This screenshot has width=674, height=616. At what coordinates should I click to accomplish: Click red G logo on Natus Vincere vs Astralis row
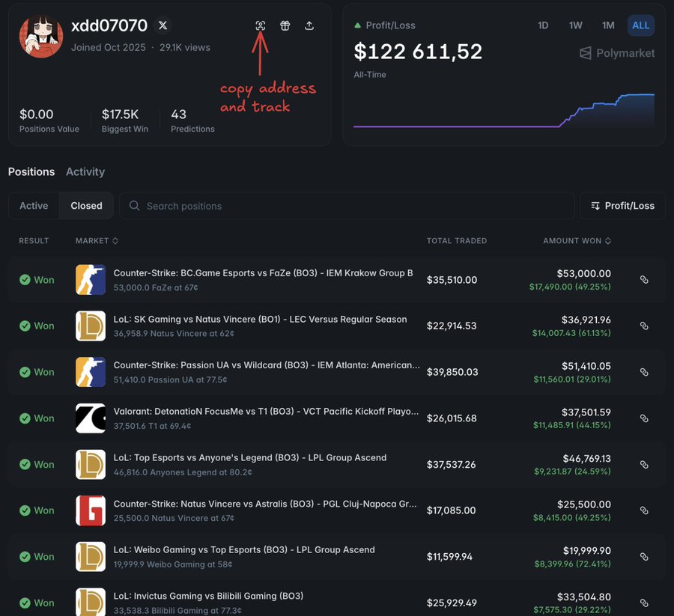91,510
